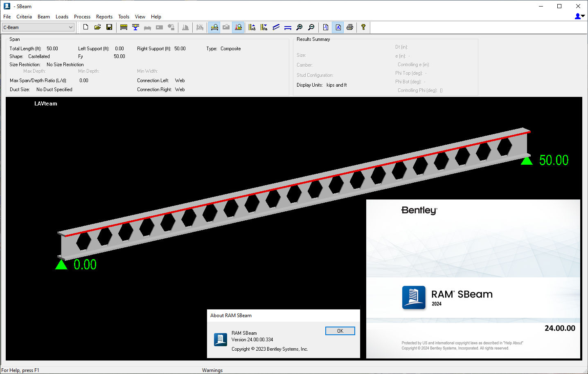This screenshot has width=588, height=374.
Task: Open an existing SBeam file
Action: tap(97, 27)
